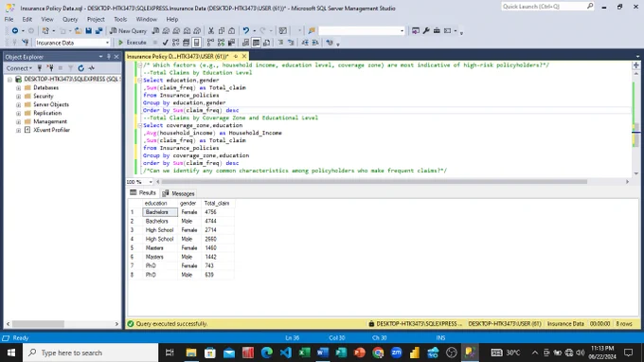Select the Bachelors cell in row 1

(160, 212)
